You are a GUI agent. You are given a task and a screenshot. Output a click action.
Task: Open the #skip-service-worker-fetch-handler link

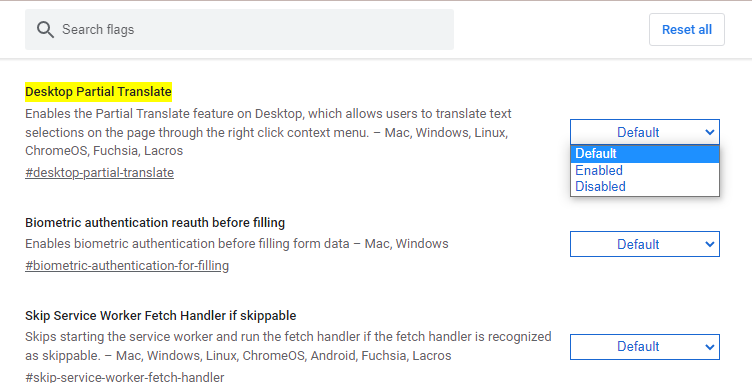125,377
